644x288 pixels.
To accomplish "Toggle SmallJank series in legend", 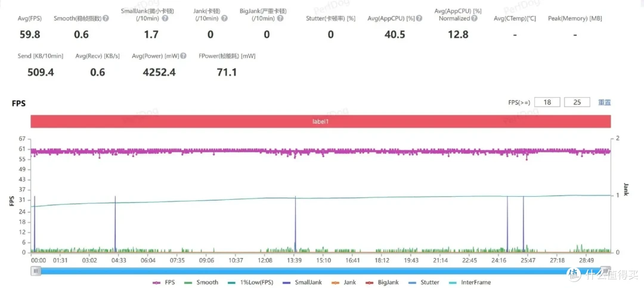I will [302, 282].
